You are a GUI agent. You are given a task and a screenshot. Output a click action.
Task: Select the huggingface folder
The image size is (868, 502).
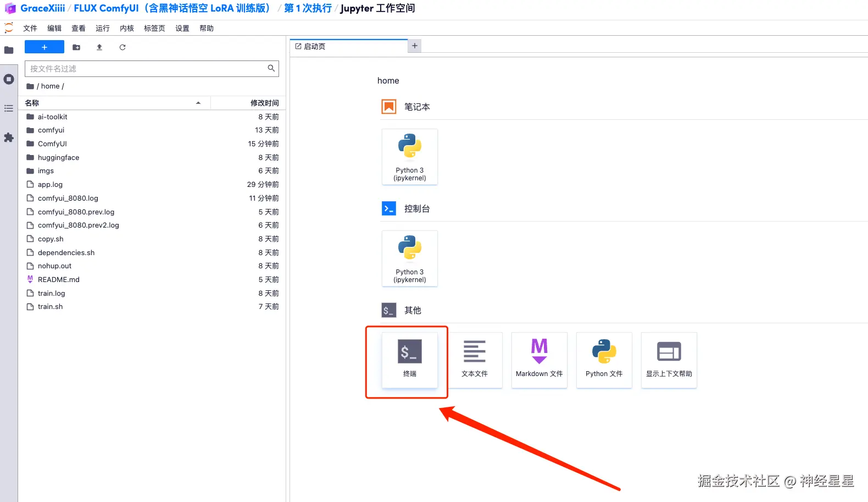coord(152,157)
